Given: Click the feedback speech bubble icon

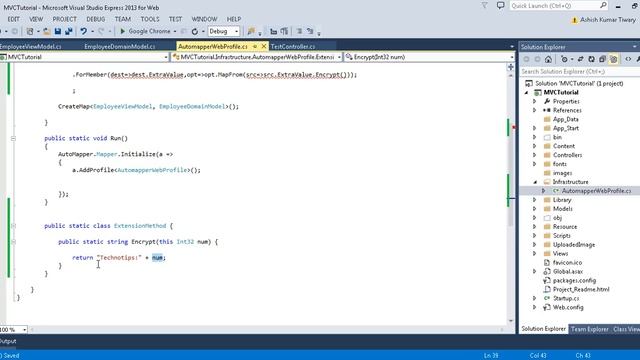Looking at the screenshot, I should coord(500,6).
